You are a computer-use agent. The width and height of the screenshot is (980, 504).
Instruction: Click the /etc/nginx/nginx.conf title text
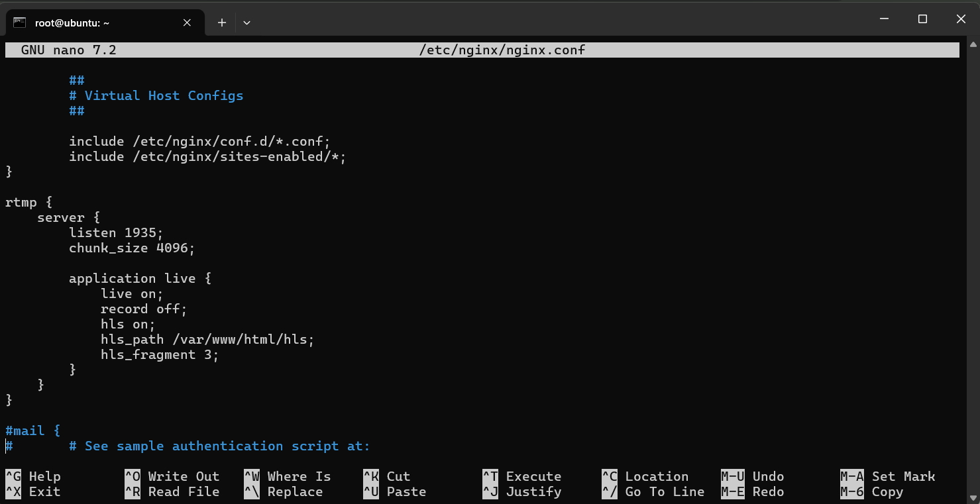(x=502, y=50)
